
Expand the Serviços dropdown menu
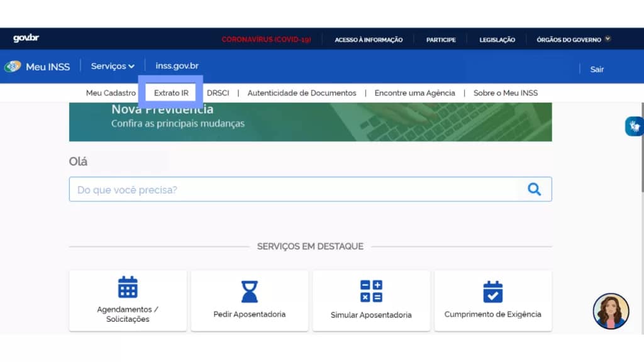[113, 66]
